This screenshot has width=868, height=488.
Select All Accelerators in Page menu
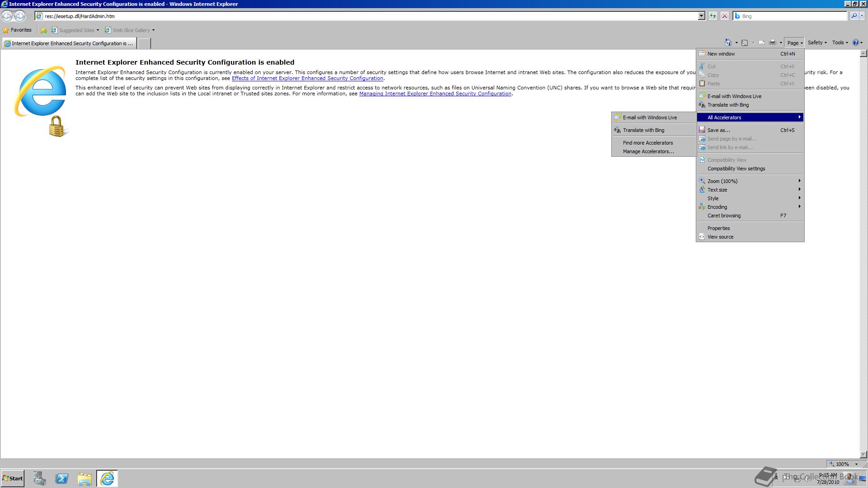tap(750, 117)
